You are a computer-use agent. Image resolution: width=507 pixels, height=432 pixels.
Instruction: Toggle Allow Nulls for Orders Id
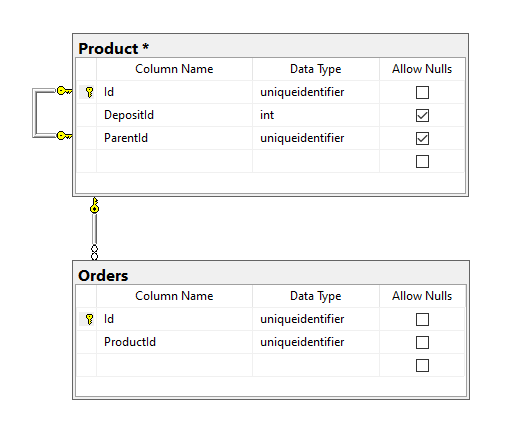[x=422, y=319]
